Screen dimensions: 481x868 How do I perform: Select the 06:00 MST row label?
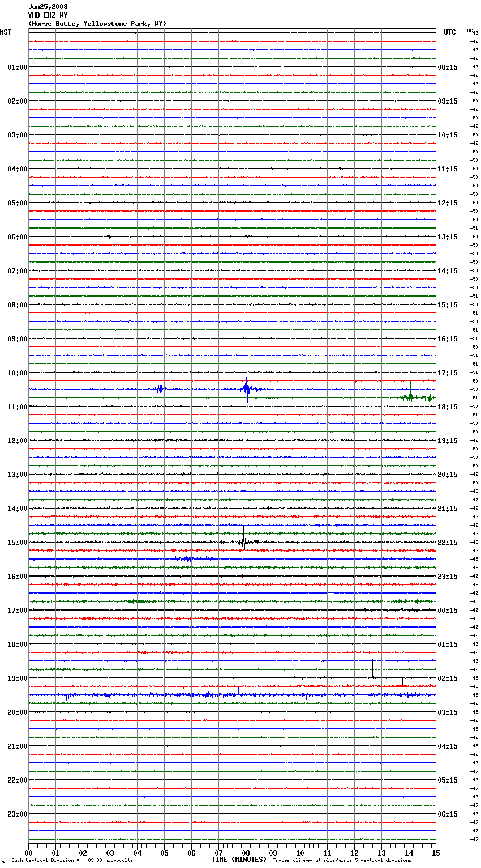pos(18,237)
